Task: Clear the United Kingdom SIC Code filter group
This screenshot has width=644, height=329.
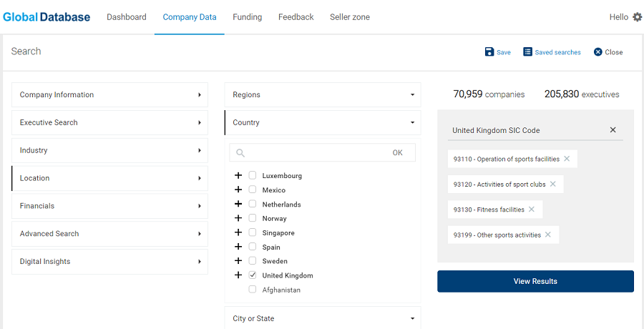Action: click(x=613, y=129)
